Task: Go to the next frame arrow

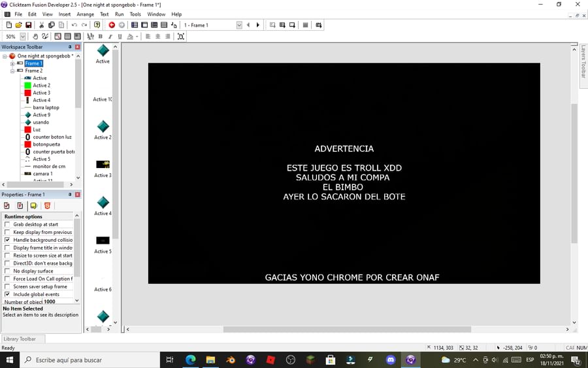Action: pyautogui.click(x=258, y=25)
